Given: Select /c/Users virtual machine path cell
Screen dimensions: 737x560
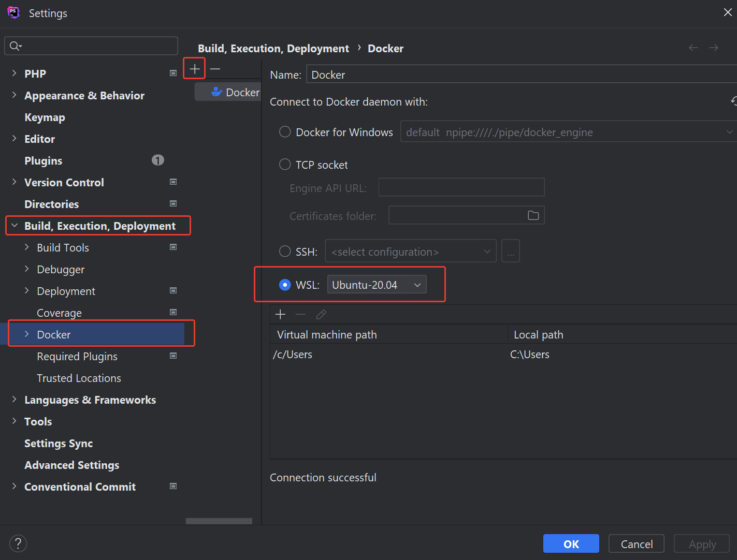Looking at the screenshot, I should tap(389, 355).
